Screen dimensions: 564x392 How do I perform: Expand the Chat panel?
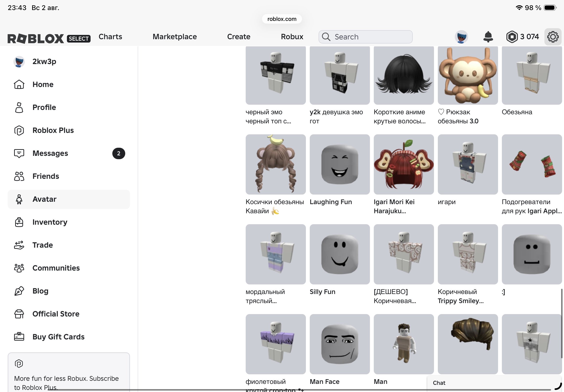[x=494, y=383]
